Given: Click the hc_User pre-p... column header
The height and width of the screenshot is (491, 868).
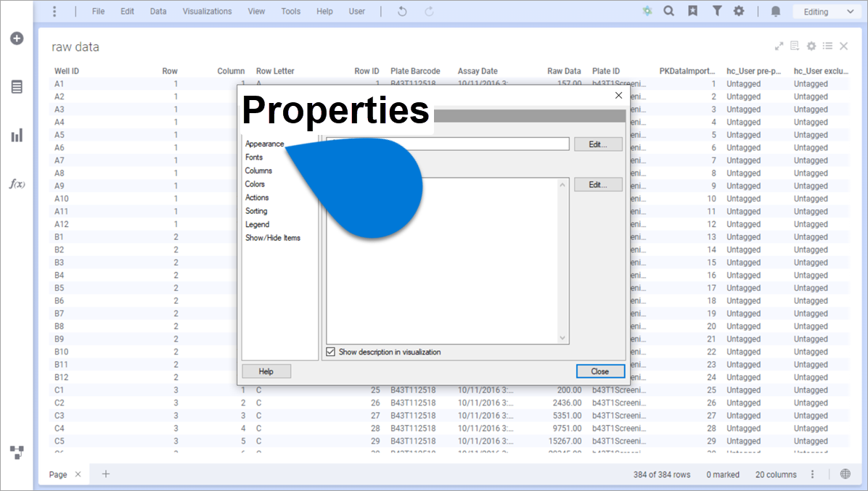Looking at the screenshot, I should [x=754, y=71].
